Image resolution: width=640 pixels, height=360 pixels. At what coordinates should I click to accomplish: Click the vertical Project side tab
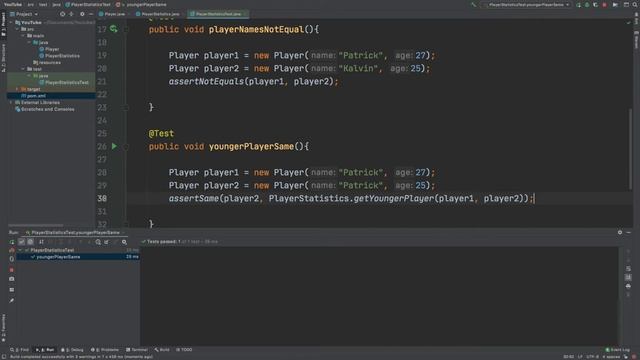point(3,24)
